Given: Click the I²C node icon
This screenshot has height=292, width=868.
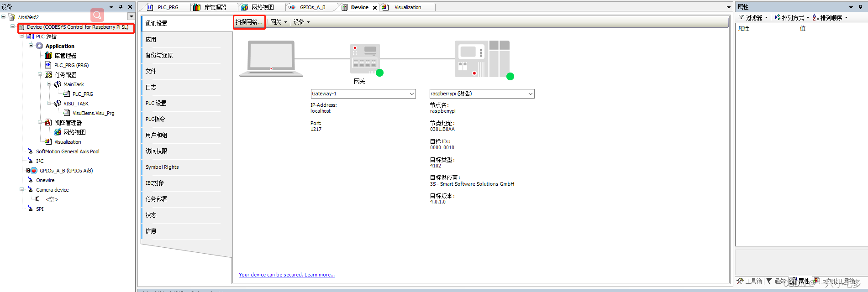Looking at the screenshot, I should click(31, 161).
